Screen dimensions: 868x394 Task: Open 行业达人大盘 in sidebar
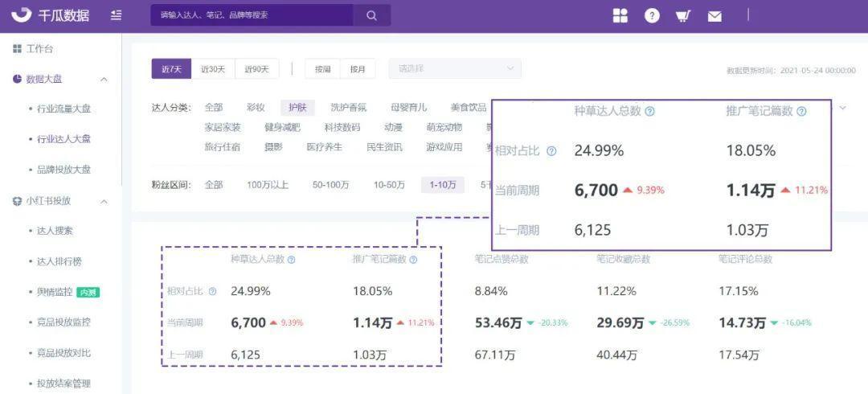(x=63, y=139)
